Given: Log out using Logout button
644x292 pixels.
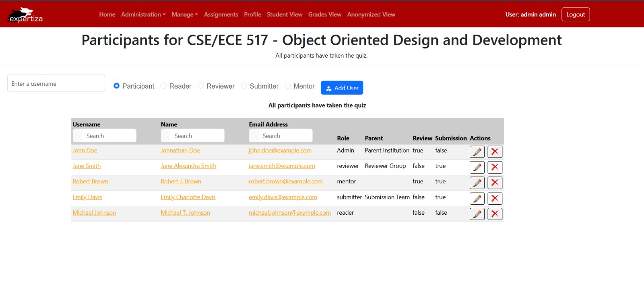Looking at the screenshot, I should point(575,14).
